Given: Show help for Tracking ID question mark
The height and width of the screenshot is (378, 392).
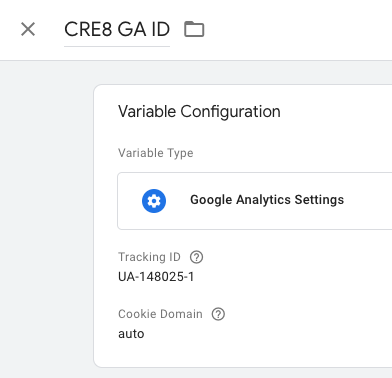Looking at the screenshot, I should [x=196, y=257].
